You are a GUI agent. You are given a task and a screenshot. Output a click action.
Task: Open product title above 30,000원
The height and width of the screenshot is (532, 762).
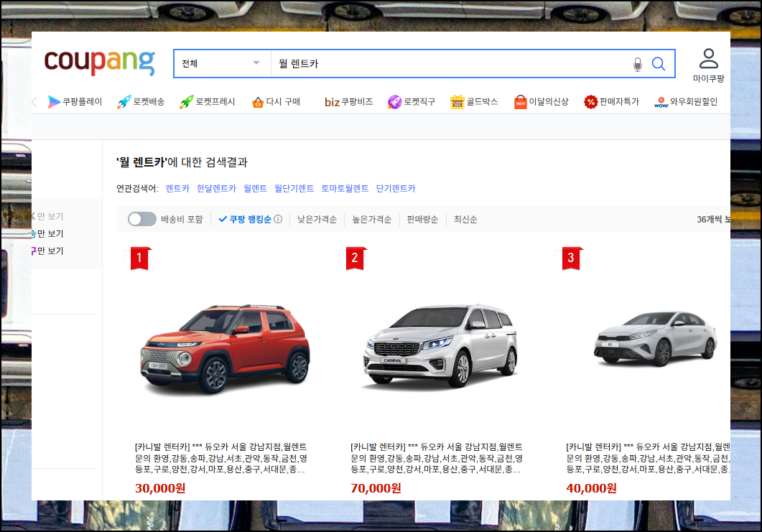[221, 458]
